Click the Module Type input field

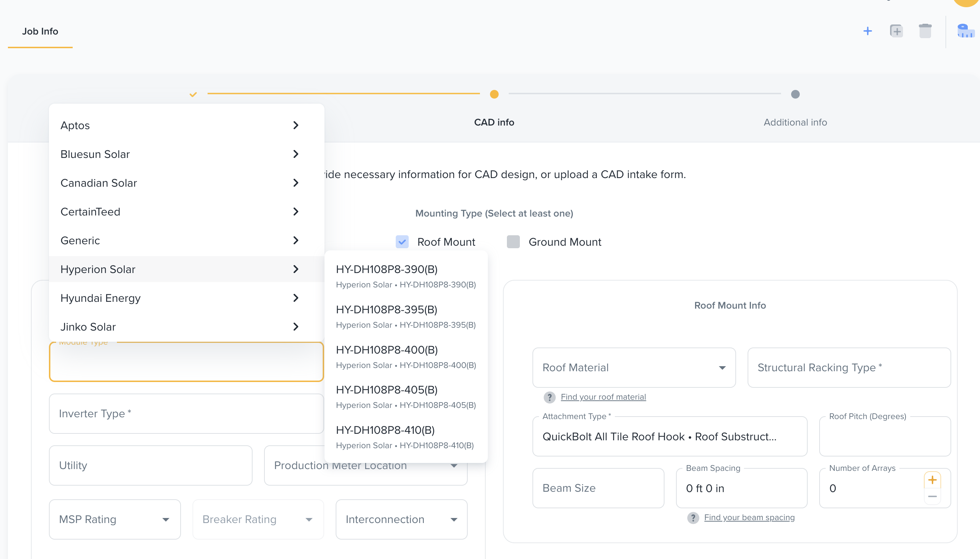(187, 362)
